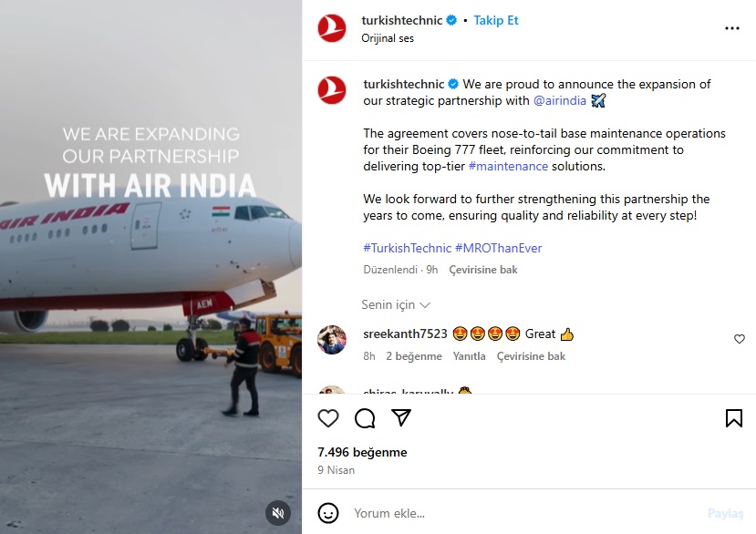Reply to sreekanth7523 using Yanıtla
Viewport: 756px width, 534px height.
(469, 356)
